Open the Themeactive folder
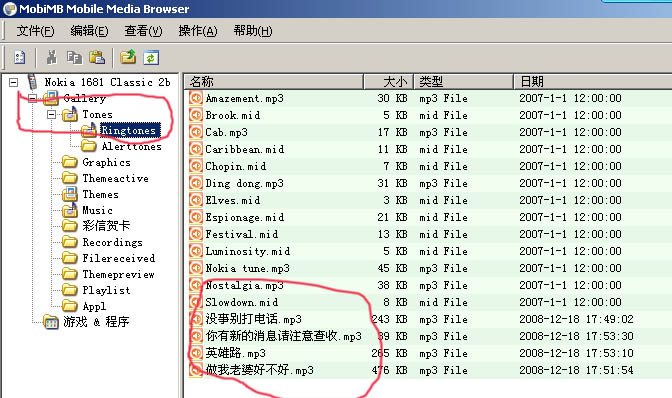The width and height of the screenshot is (672, 398). tap(115, 178)
